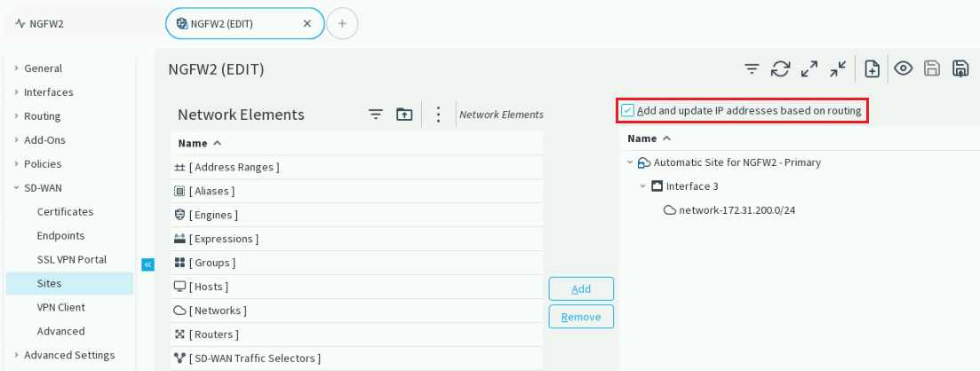Open a new tab with the plus button
Image resolution: width=980 pixels, height=371 pixels.
[x=342, y=24]
